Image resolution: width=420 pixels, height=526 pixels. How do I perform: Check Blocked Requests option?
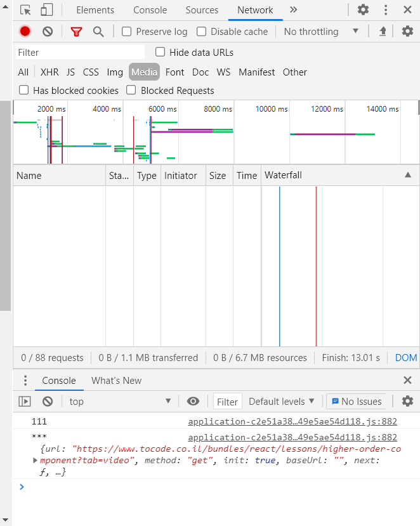tap(131, 90)
